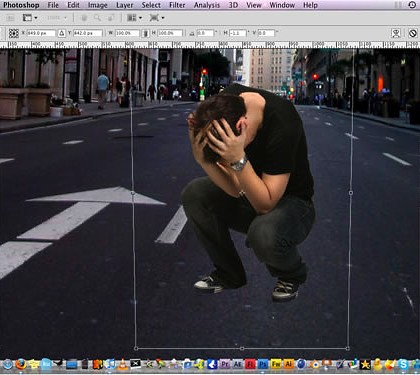Open the zoom level dropdown
The image size is (420, 375).
coord(57,18)
